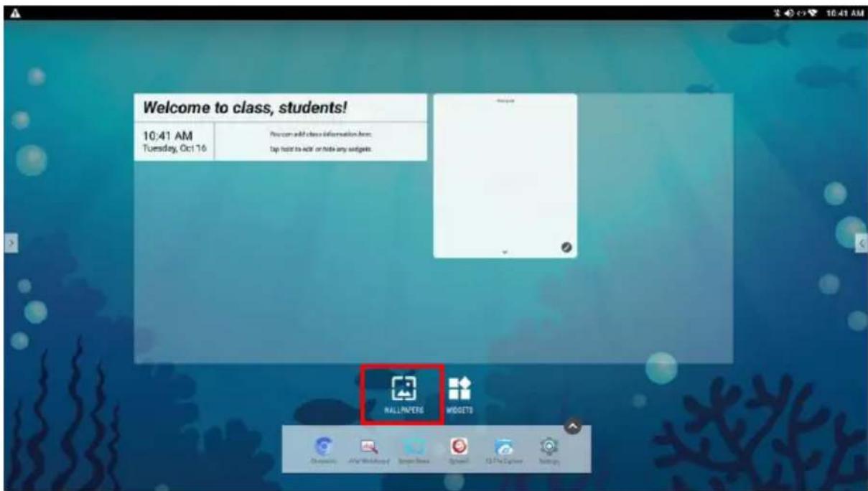Tap the date 'Tuesday, Oct 16'
The width and height of the screenshot is (868, 491).
[x=175, y=148]
